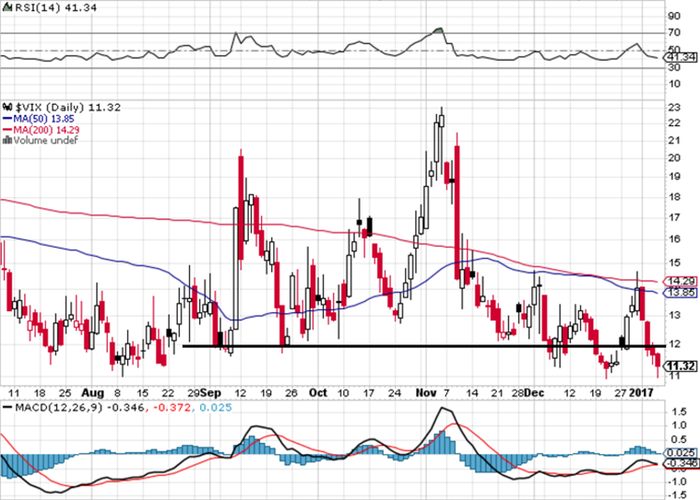Click the 41.34 RSI value tag
Viewport: 700px width, 500px height.
point(678,57)
